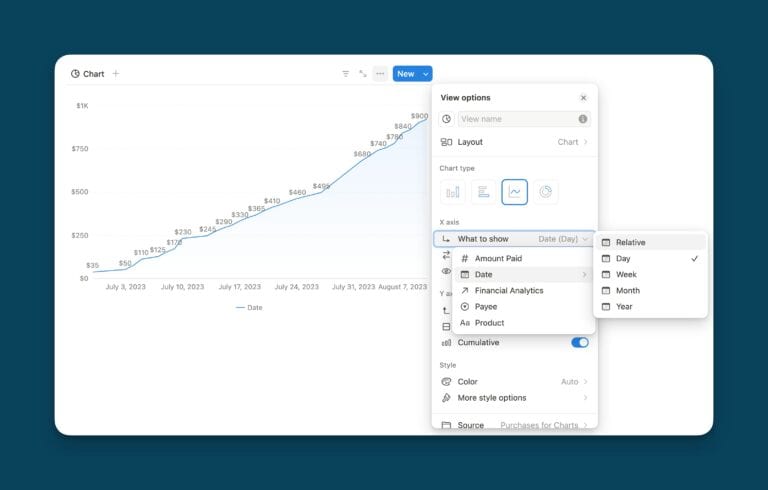Viewport: 768px width, 490px height.
Task: Add a new view with plus icon
Action: click(x=116, y=74)
